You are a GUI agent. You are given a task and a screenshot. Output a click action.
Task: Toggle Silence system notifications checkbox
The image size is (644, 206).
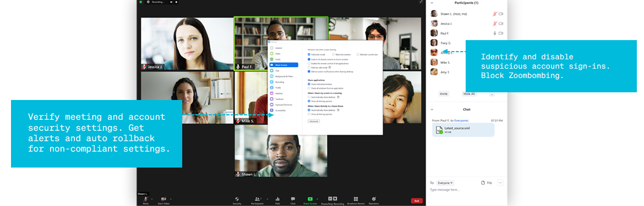coord(309,71)
